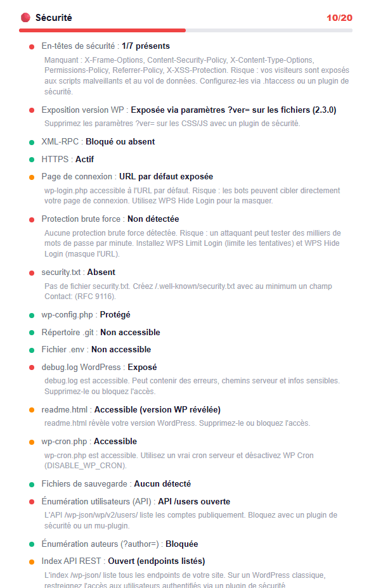Image resolution: width=369 pixels, height=588 pixels.
Task: Click the red status dot beside En-têtes de sécurité
Action: coord(33,46)
